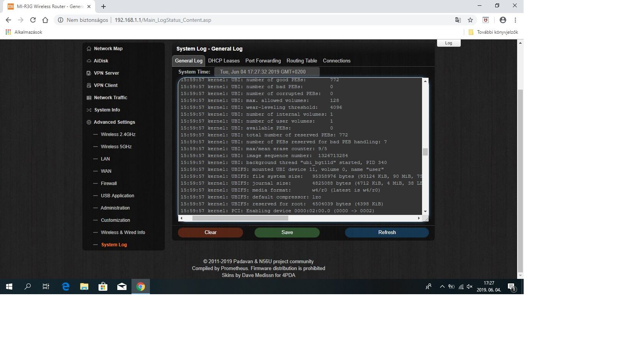Open a new browser tab with plus
This screenshot has width=644, height=362.
(103, 7)
